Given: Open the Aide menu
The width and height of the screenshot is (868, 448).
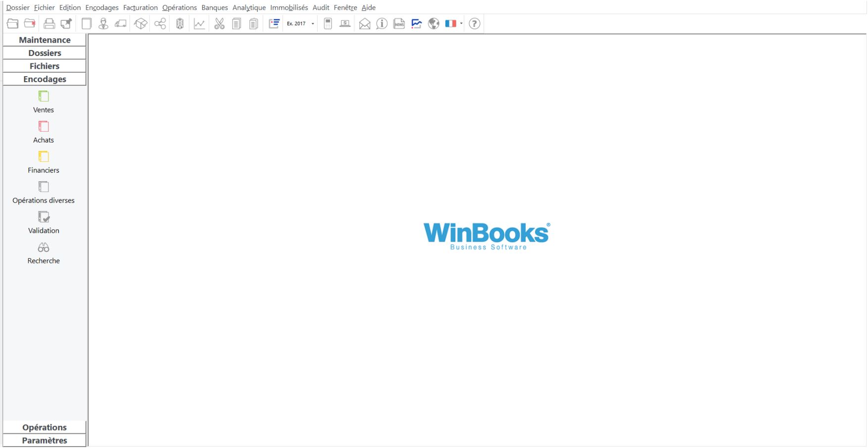Looking at the screenshot, I should [369, 7].
